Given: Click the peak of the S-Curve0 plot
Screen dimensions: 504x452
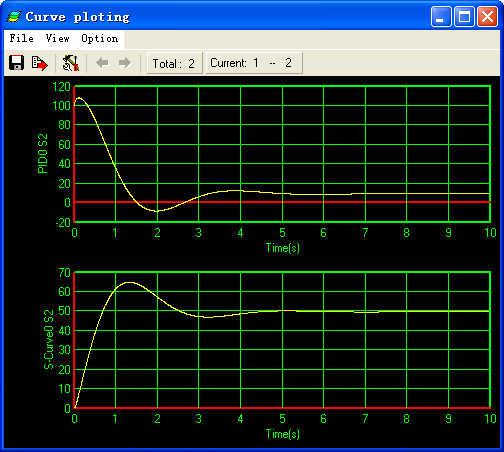Looking at the screenshot, I should tap(129, 282).
